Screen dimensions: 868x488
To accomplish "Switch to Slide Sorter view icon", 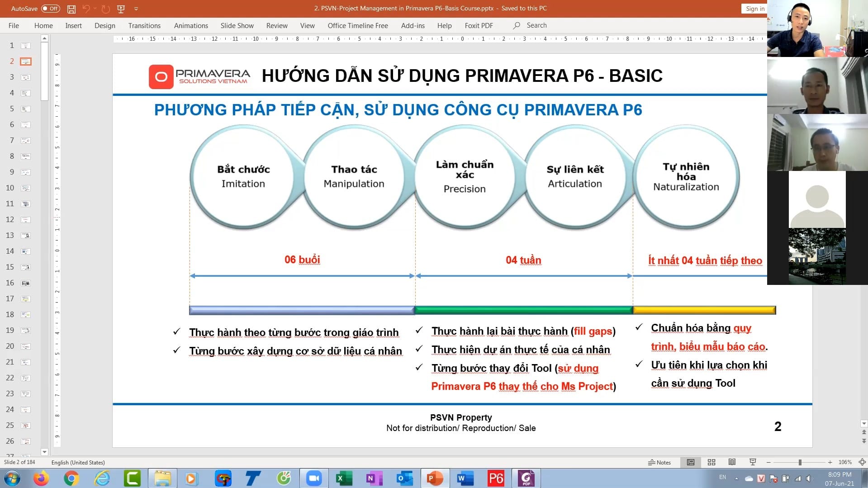I will (711, 462).
